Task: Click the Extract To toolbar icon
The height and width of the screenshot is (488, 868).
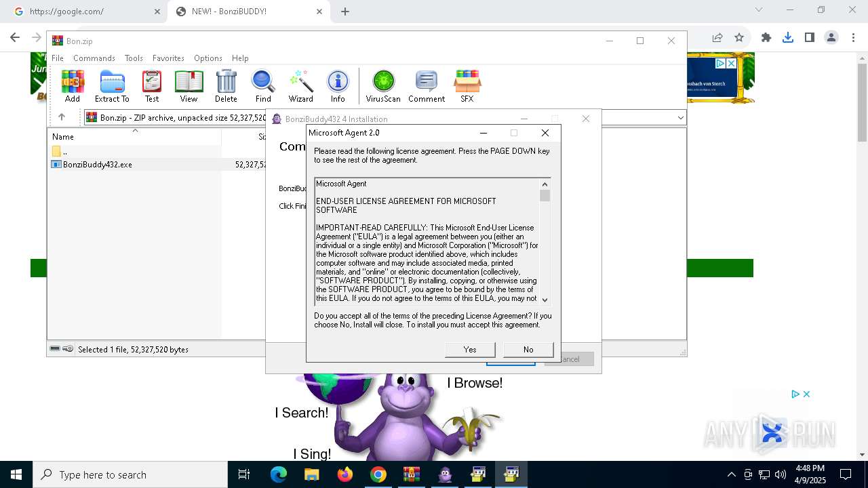Action: (112, 86)
